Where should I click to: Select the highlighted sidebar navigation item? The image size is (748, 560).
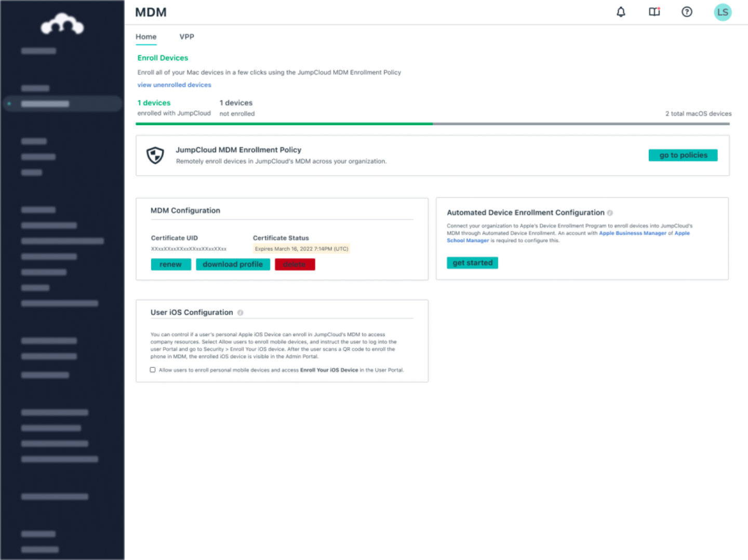click(x=62, y=103)
